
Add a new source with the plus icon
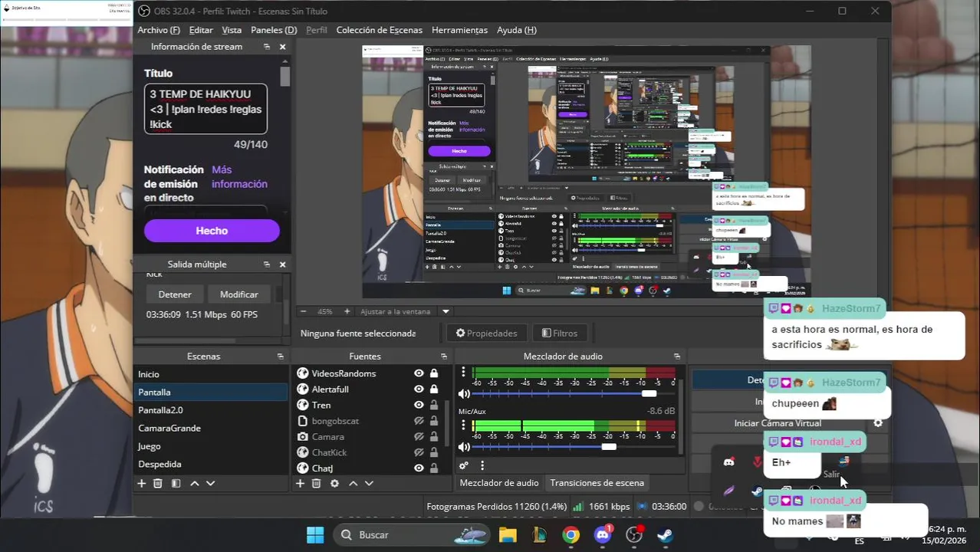[300, 484]
